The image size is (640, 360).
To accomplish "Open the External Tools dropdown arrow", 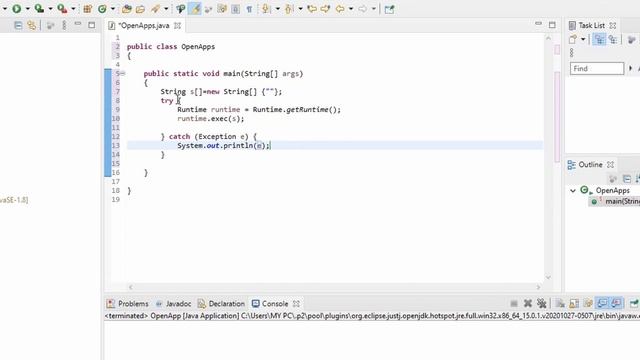I will tap(73, 9).
